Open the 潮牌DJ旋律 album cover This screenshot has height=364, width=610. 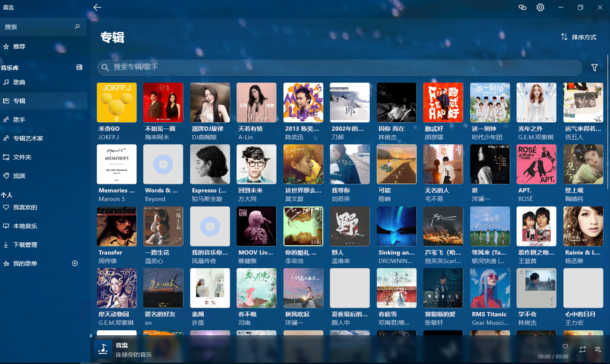pyautogui.click(x=210, y=103)
